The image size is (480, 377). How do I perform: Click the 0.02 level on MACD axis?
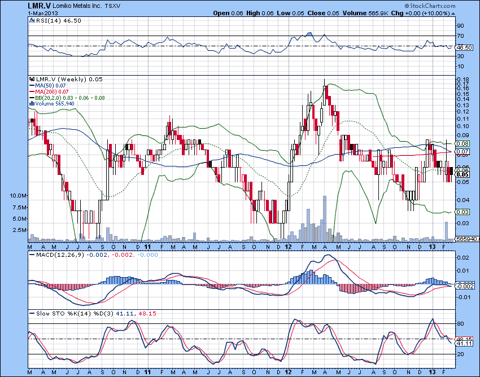(x=464, y=258)
